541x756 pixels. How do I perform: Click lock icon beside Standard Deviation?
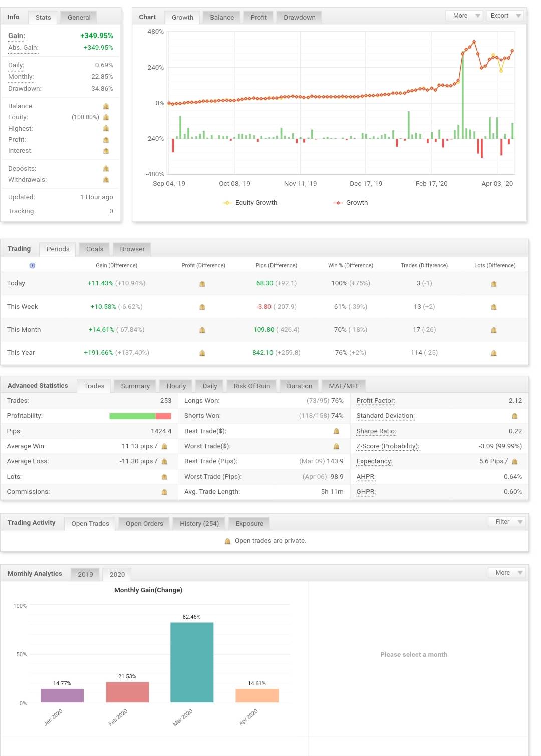coord(514,416)
